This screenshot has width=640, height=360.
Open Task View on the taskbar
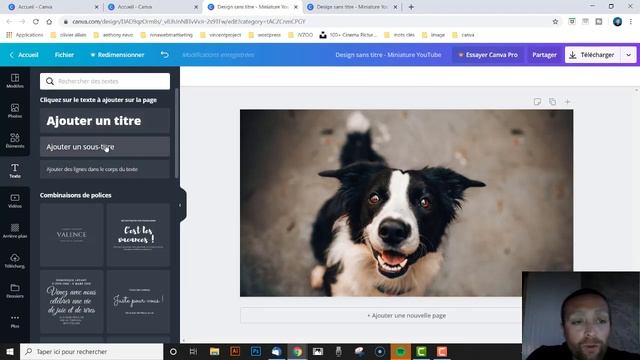pyautogui.click(x=193, y=351)
